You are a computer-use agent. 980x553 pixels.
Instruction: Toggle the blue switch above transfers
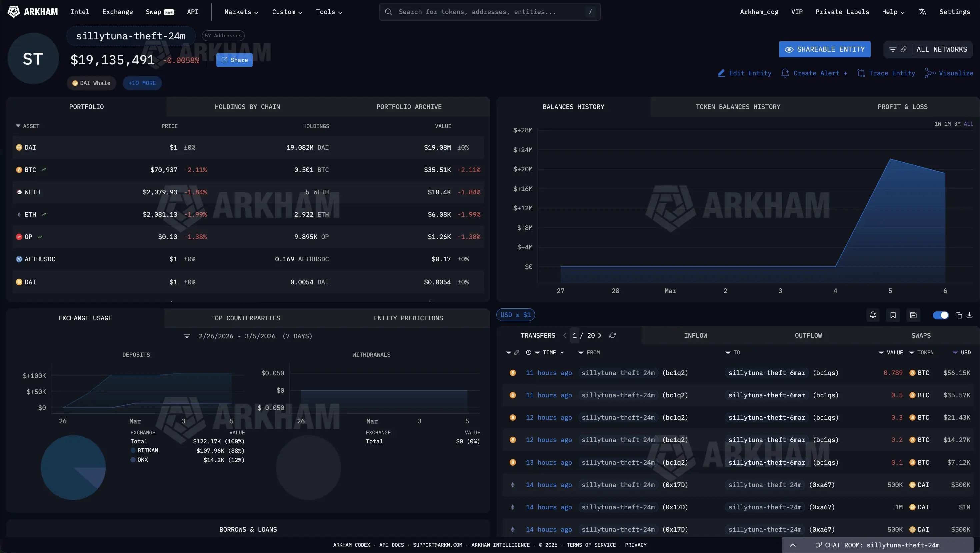[940, 315]
